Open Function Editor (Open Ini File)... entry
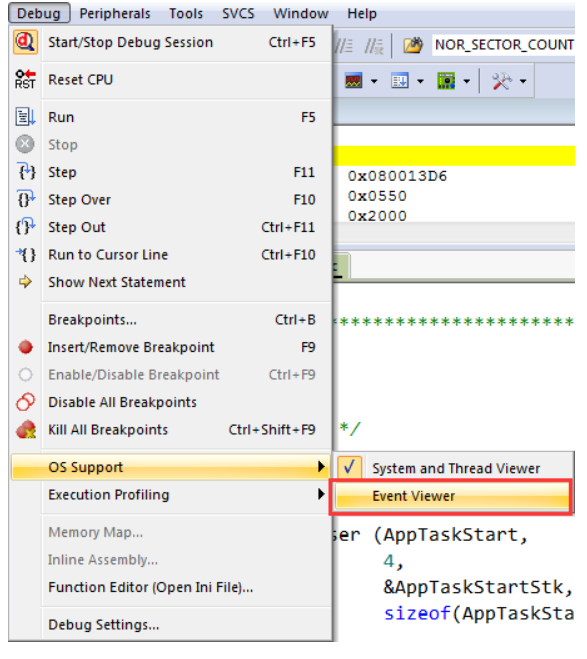The height and width of the screenshot is (659, 587). 170,587
